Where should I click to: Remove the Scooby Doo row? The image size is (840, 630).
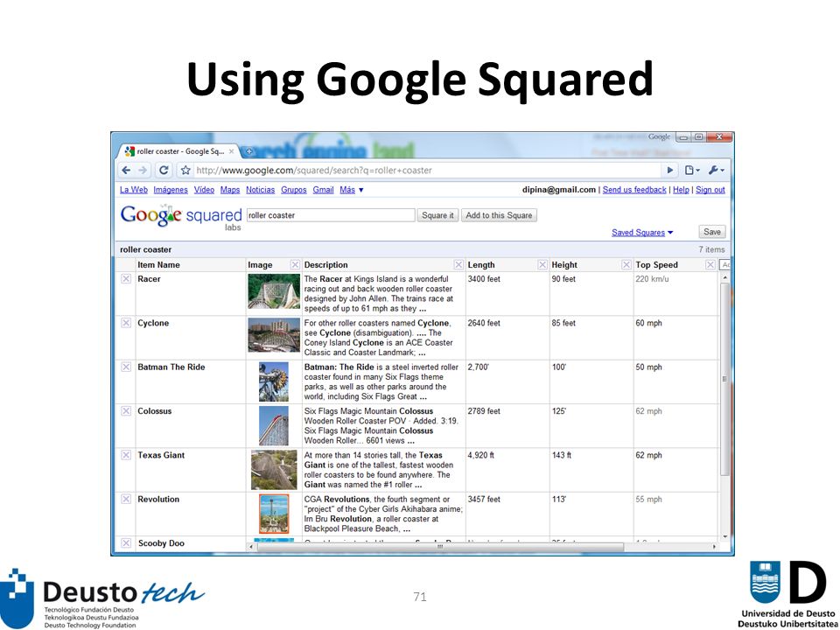(126, 542)
